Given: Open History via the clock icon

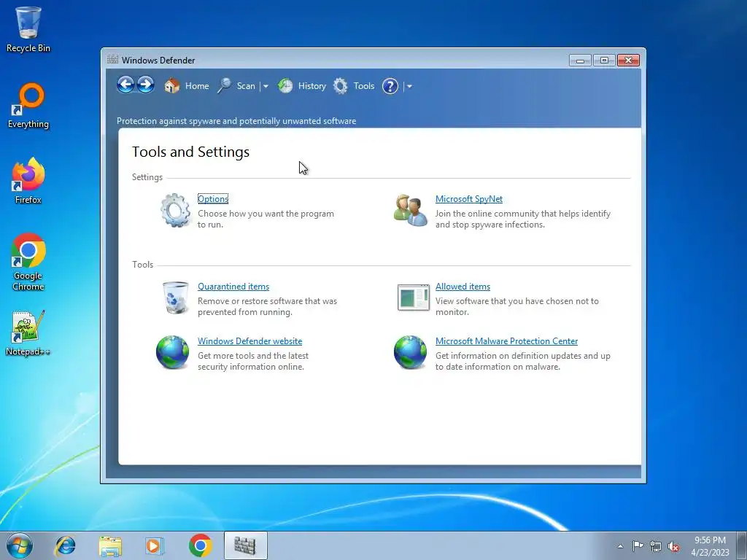Looking at the screenshot, I should point(285,86).
